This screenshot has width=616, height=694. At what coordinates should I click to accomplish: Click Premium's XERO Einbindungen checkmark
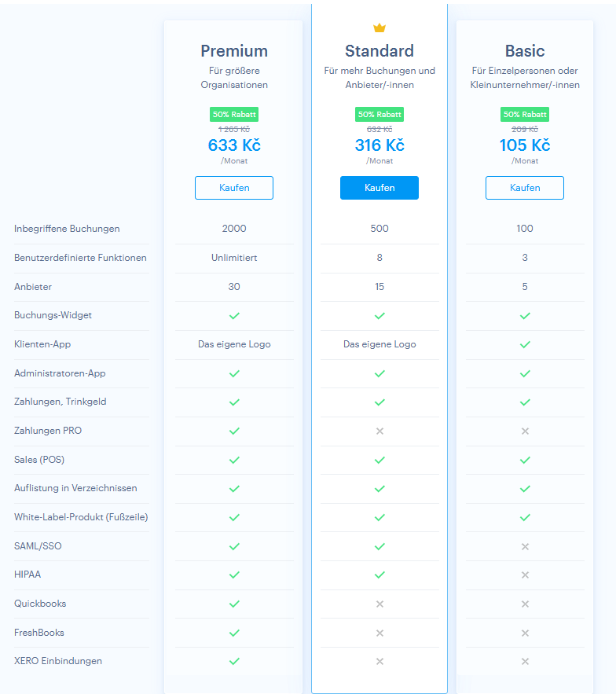234,661
